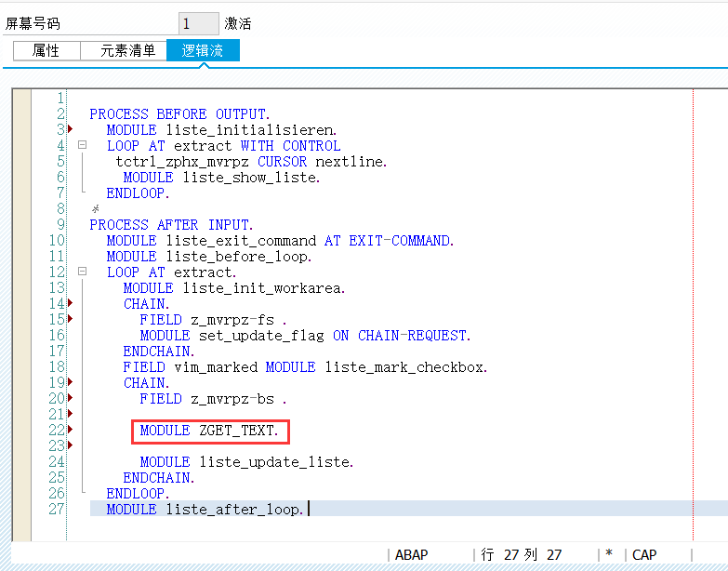
Task: Click MODULE liste_init_workarea statement
Action: pyautogui.click(x=234, y=288)
